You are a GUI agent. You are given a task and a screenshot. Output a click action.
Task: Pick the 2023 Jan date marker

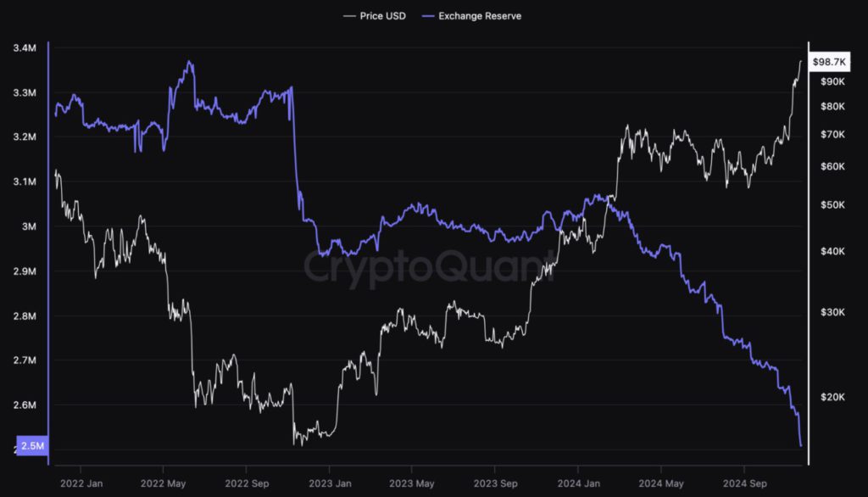coord(329,483)
